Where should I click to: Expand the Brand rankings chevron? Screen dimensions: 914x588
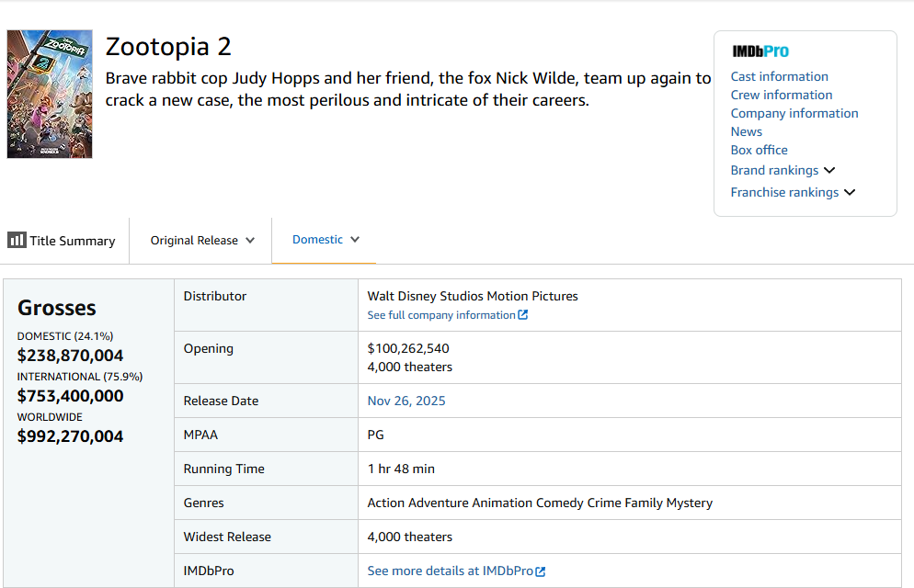pos(828,170)
